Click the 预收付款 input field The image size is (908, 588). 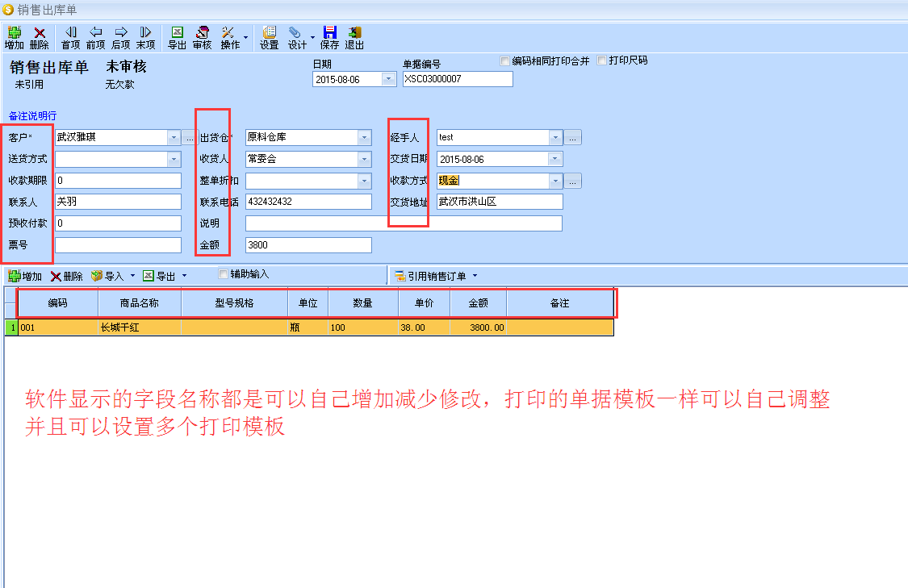coord(118,223)
